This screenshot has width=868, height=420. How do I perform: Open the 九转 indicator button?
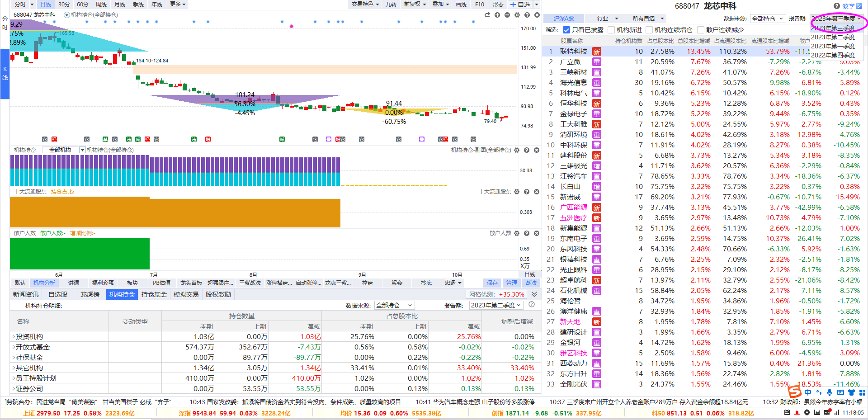391,4
